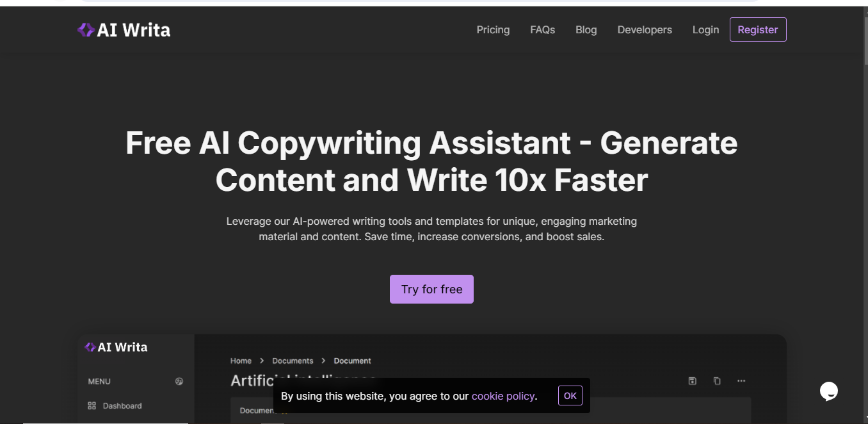
Task: Click the Dashboard label in the preview sidebar
Action: pos(122,405)
